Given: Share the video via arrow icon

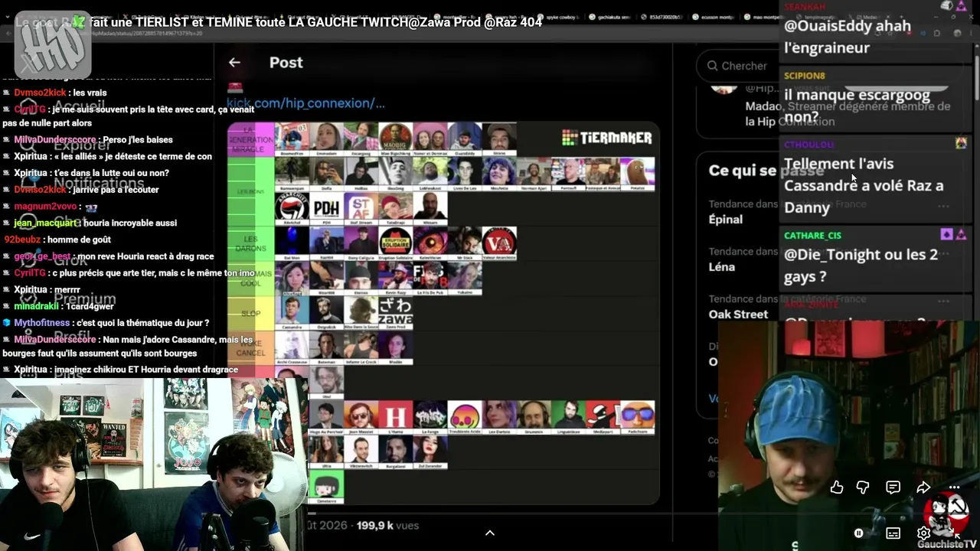Looking at the screenshot, I should (x=923, y=487).
